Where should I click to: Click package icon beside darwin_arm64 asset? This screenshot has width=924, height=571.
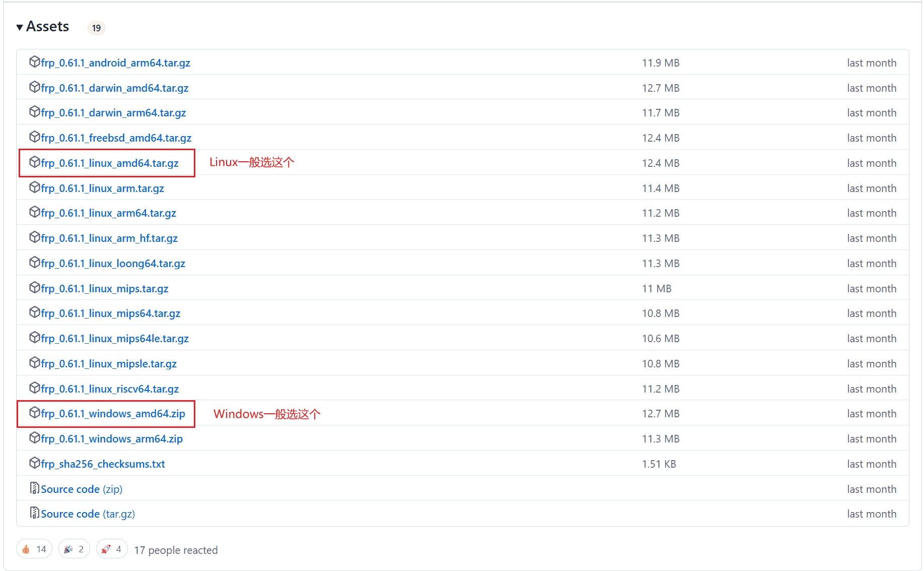pyautogui.click(x=34, y=111)
